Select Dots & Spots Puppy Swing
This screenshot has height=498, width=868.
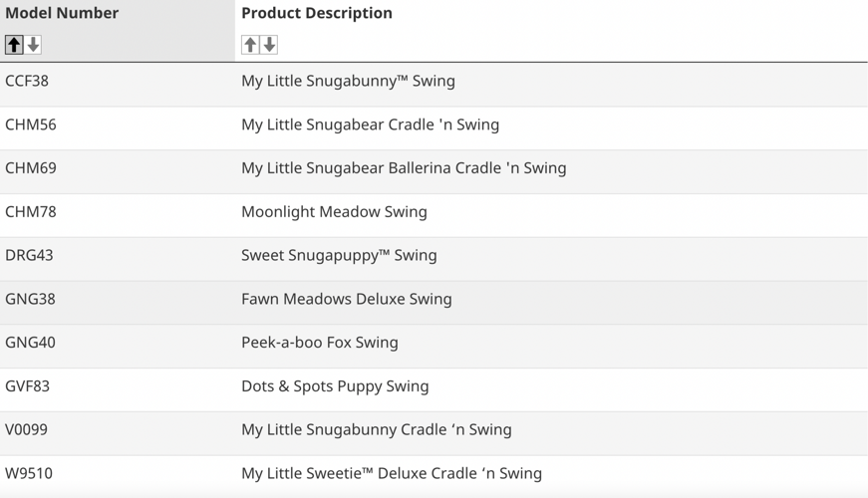tap(335, 386)
